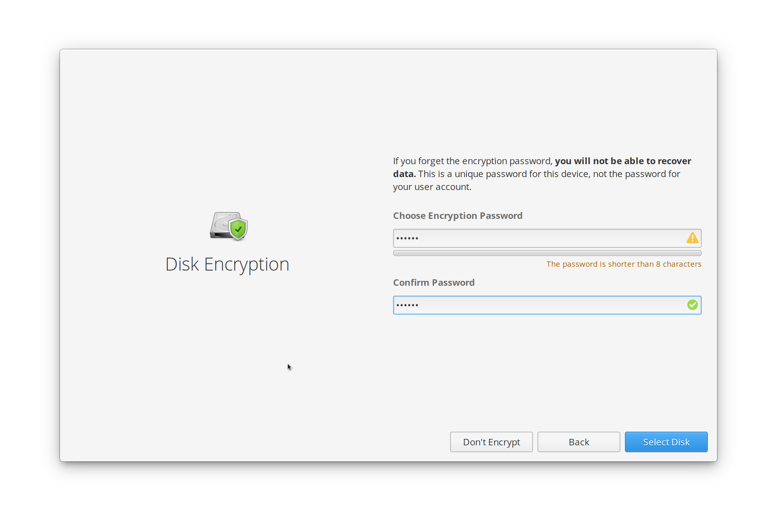
Task: Click the warning triangle in password field
Action: pos(693,238)
